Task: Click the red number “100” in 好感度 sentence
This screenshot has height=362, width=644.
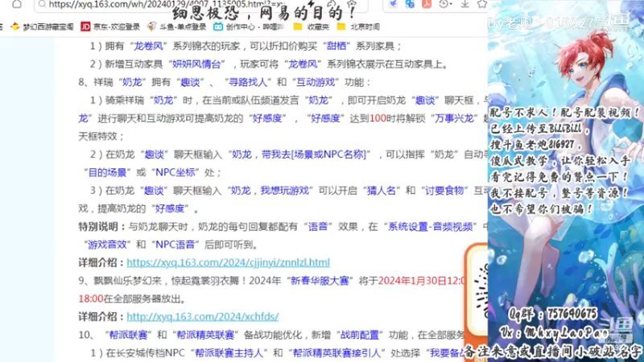Action: pyautogui.click(x=378, y=118)
